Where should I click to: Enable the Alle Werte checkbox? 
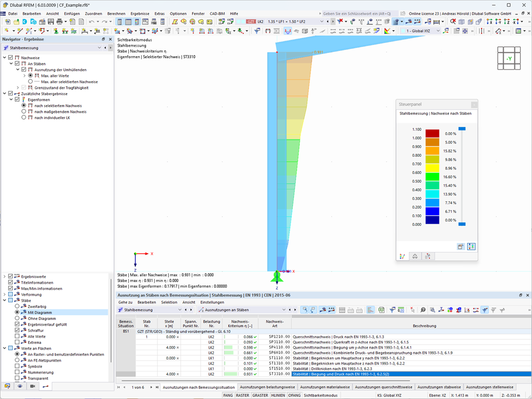coord(17,336)
